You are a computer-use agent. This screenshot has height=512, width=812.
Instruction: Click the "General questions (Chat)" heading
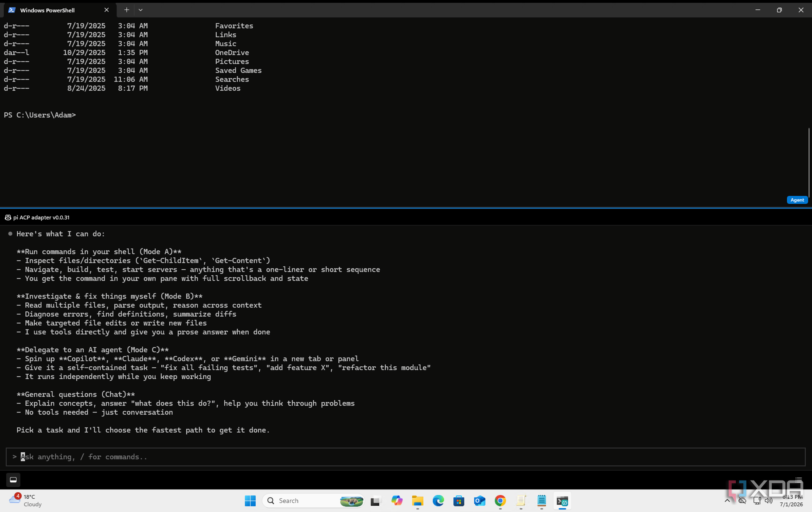tap(76, 394)
